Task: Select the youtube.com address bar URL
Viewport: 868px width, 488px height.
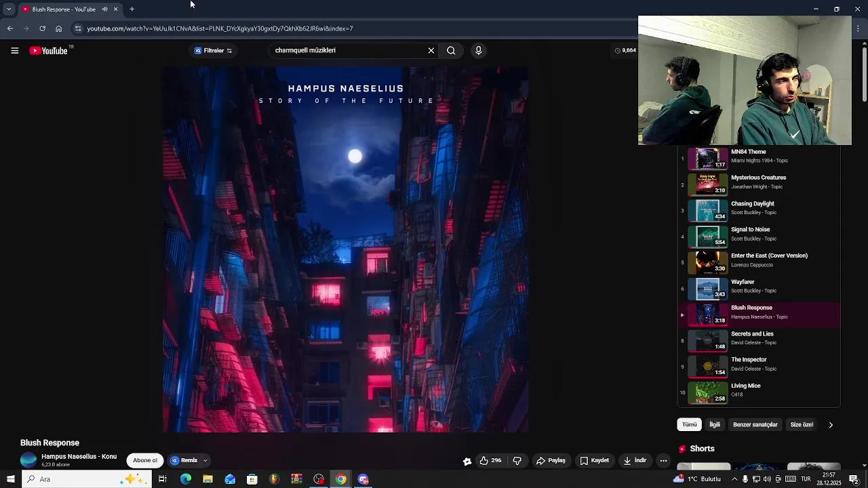Action: pyautogui.click(x=220, y=28)
